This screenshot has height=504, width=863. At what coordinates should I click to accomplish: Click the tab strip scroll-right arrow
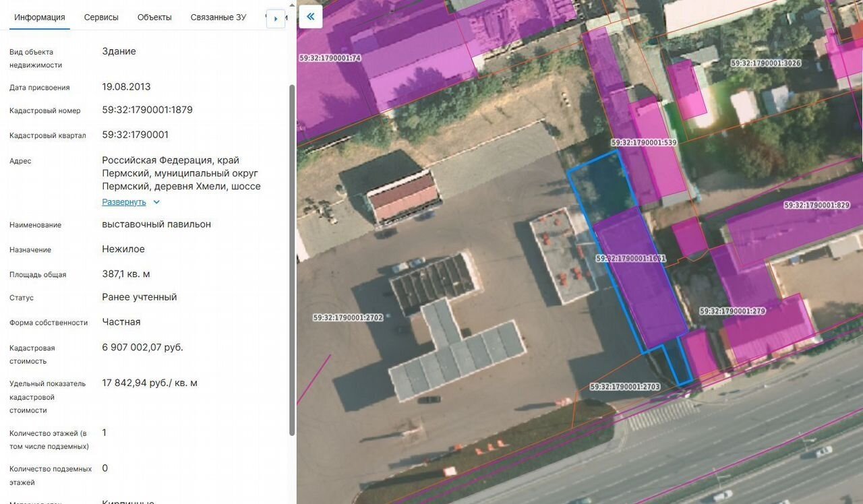pyautogui.click(x=276, y=19)
